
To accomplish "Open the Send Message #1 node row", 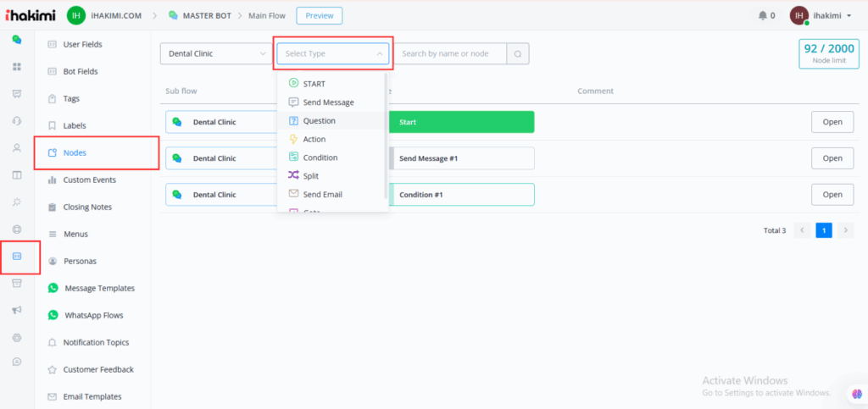I will point(832,158).
